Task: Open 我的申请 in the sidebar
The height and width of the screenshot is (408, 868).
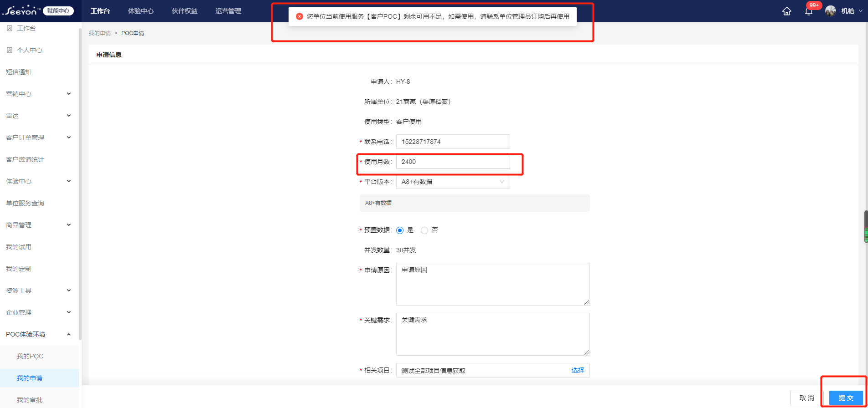Action: tap(30, 378)
